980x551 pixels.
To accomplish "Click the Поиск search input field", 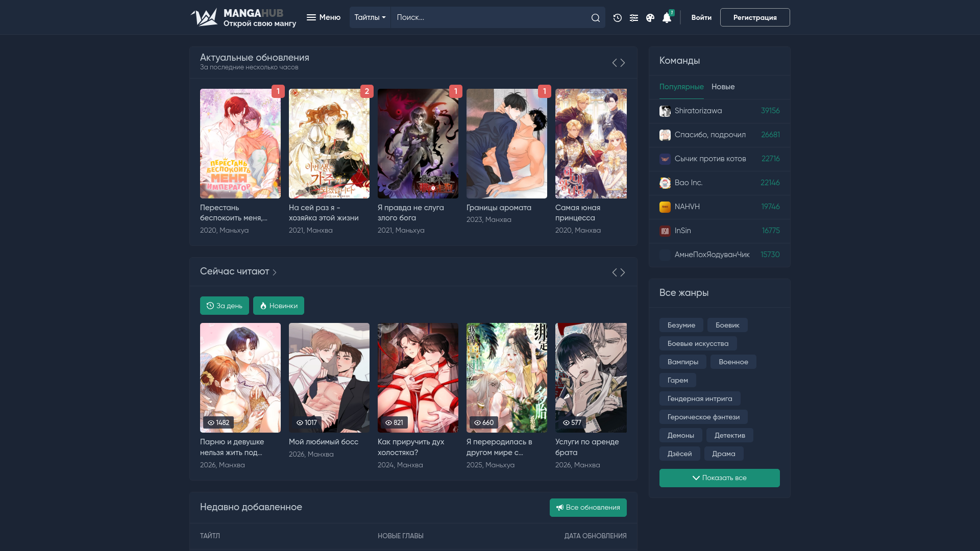I will pos(489,17).
